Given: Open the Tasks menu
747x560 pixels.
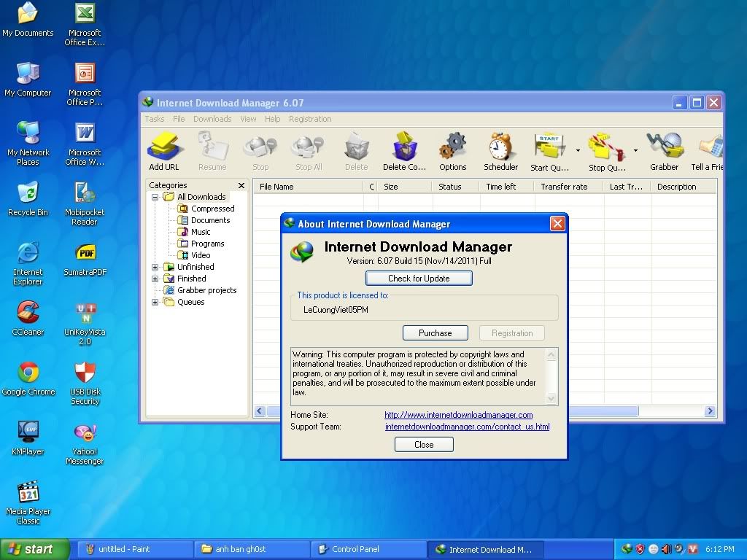Looking at the screenshot, I should [155, 119].
